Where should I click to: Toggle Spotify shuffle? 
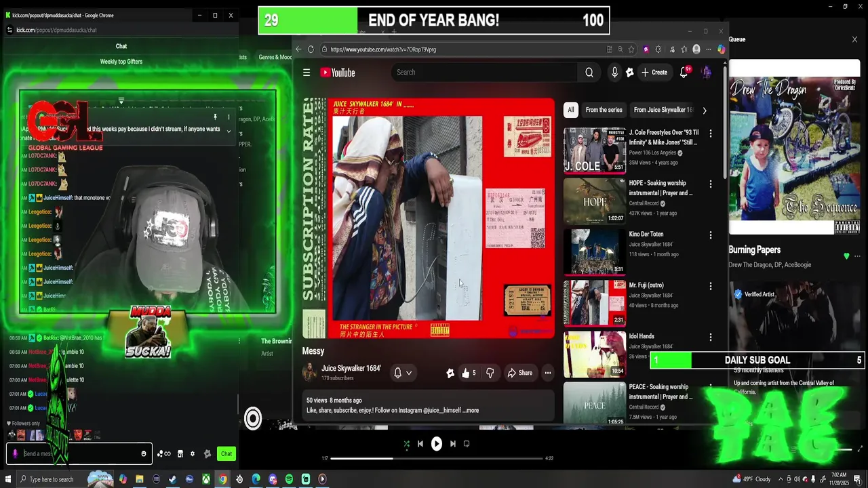tap(406, 444)
